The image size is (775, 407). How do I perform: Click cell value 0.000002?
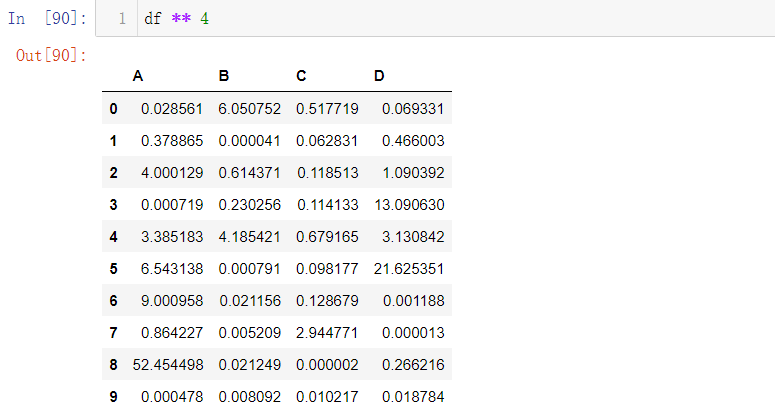click(x=327, y=365)
